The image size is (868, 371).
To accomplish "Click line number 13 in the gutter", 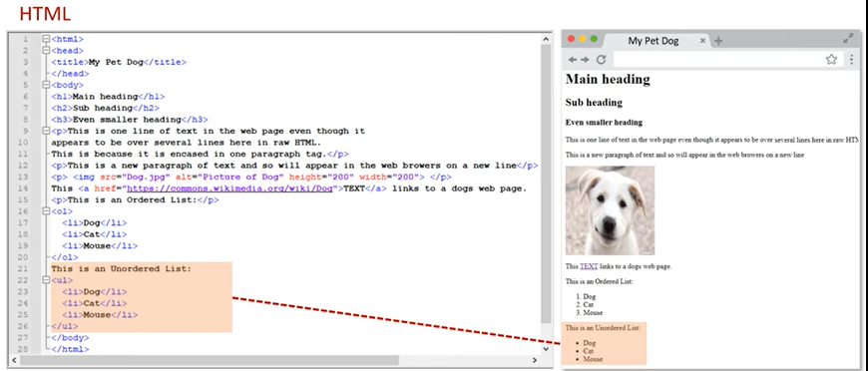I will coord(24,178).
